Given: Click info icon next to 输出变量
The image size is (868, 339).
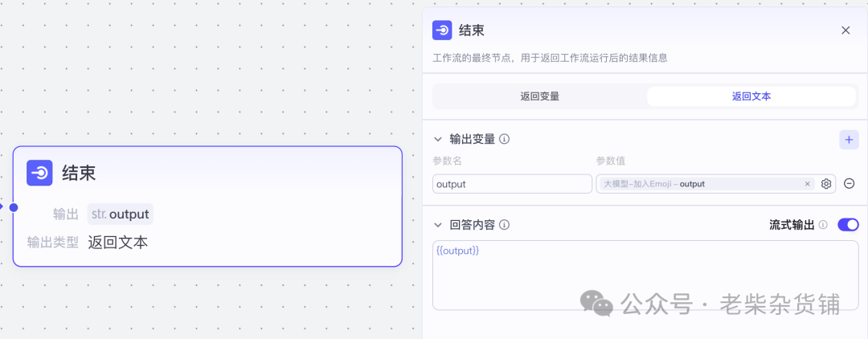Looking at the screenshot, I should pos(505,139).
